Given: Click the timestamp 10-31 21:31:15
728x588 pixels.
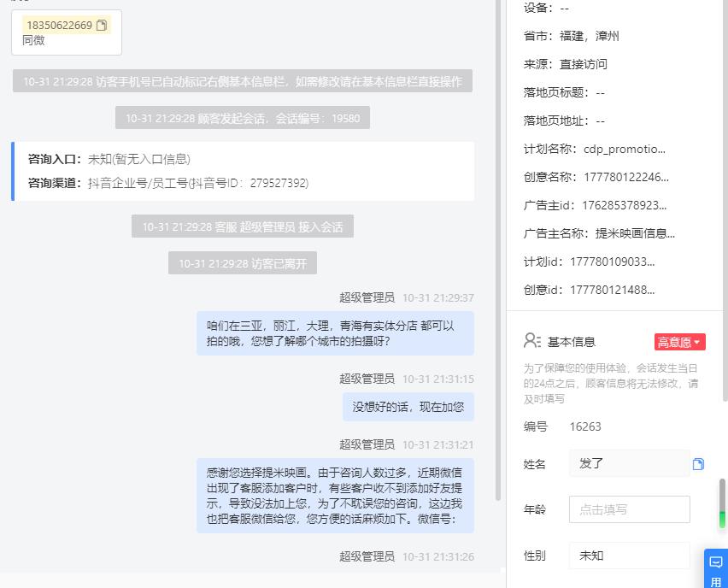Looking at the screenshot, I should click(438, 379).
